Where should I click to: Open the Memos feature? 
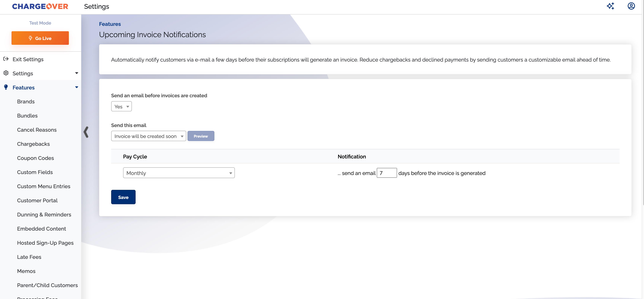tap(26, 271)
